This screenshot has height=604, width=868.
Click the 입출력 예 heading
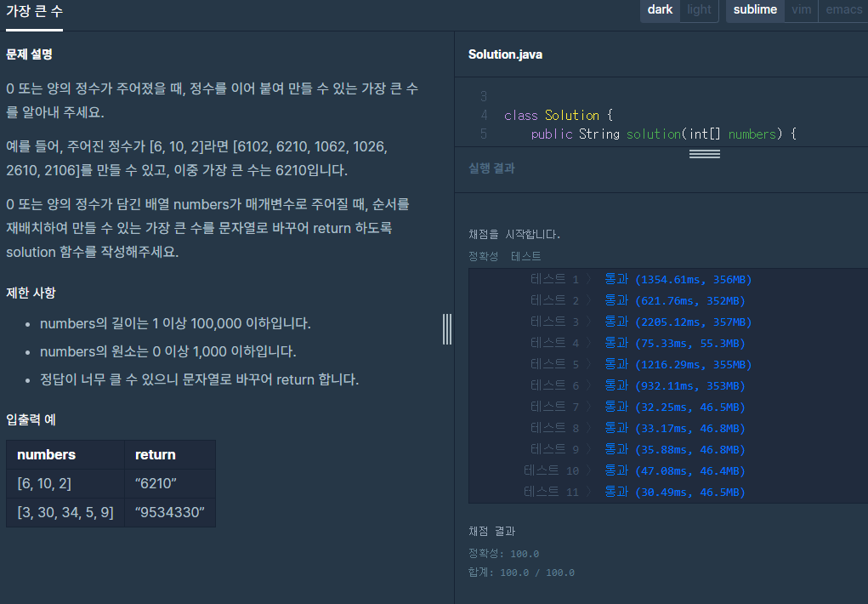coord(31,419)
